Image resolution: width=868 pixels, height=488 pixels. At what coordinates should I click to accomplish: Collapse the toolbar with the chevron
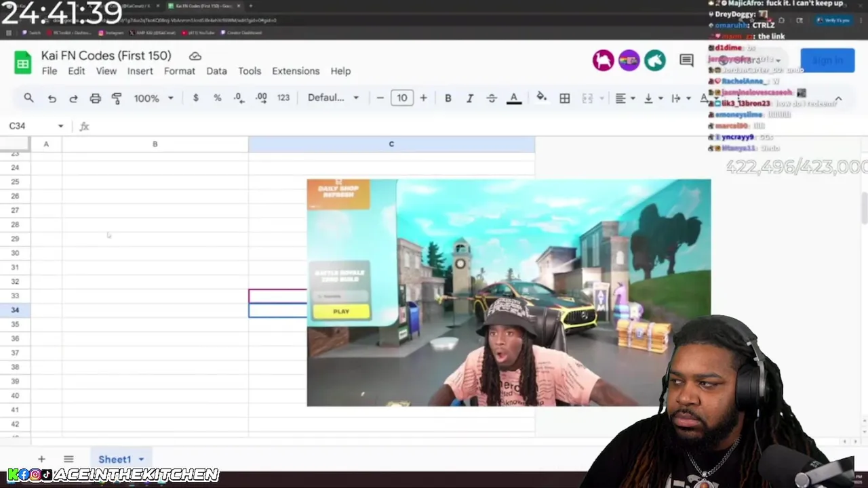click(x=838, y=100)
